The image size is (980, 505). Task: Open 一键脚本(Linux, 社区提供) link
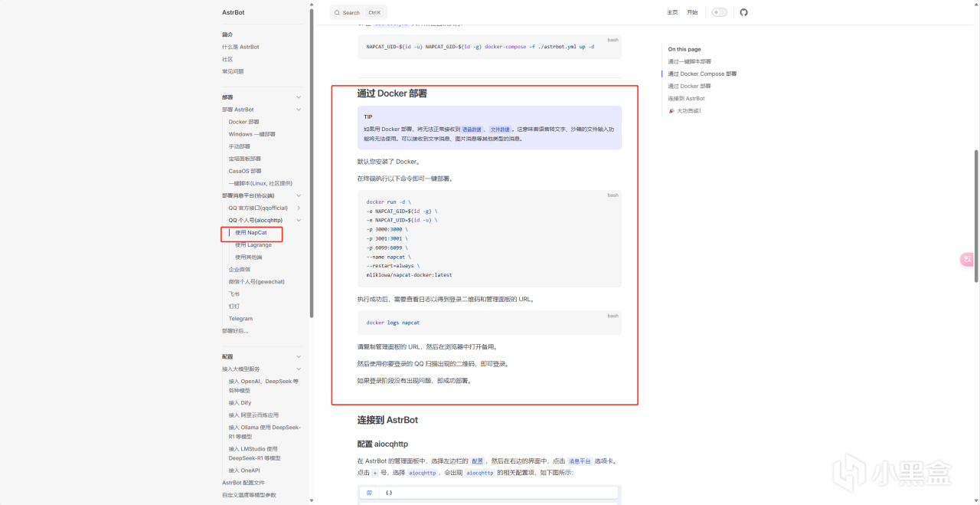point(260,183)
